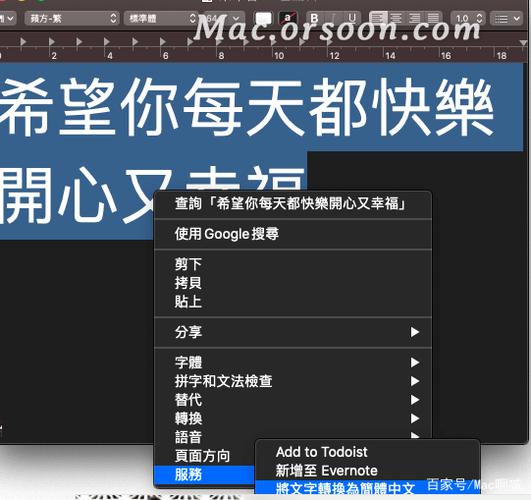
Task: Choose 使用 Google 搜尋 in context menu
Action: pyautogui.click(x=293, y=234)
